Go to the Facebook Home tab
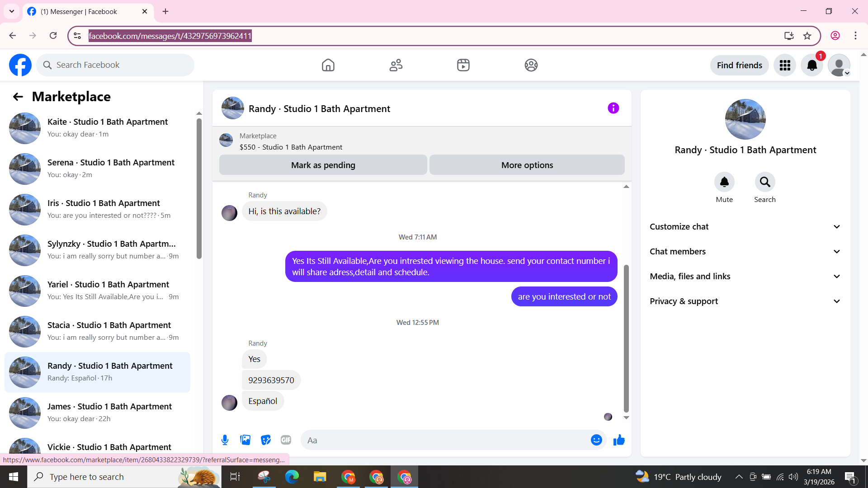This screenshot has width=868, height=488. tap(328, 66)
